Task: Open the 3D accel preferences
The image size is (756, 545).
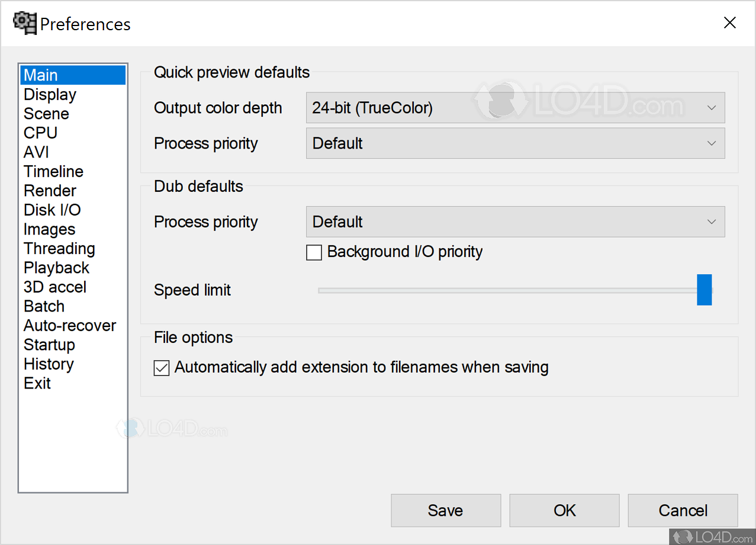Action: coord(55,287)
